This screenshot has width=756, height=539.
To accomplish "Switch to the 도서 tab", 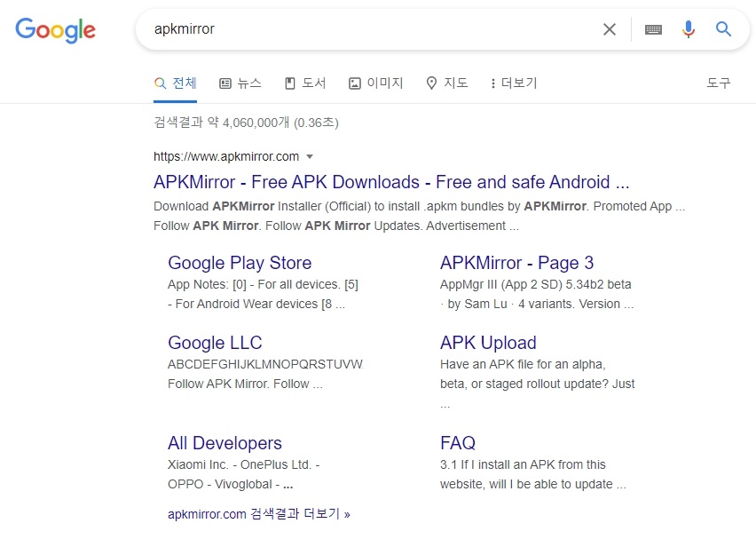I will [305, 83].
